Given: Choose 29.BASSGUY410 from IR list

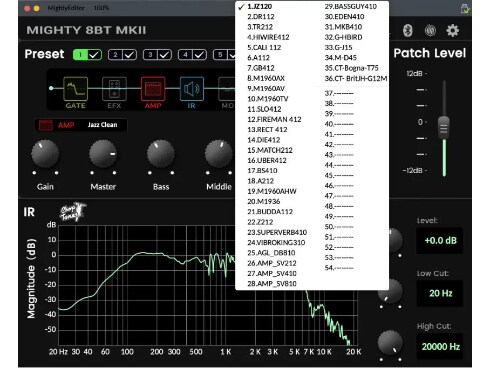Looking at the screenshot, I should (351, 6).
